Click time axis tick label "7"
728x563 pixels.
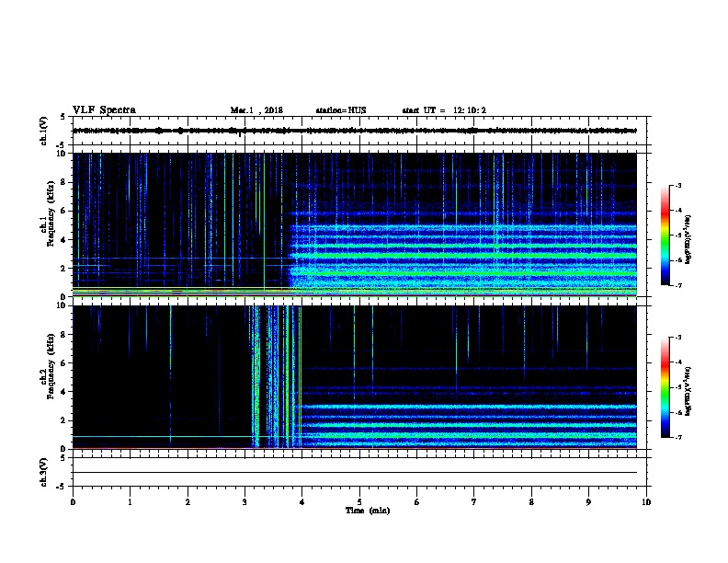474,501
